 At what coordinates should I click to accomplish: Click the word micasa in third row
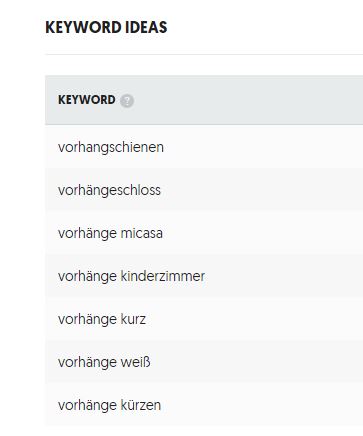(x=142, y=233)
